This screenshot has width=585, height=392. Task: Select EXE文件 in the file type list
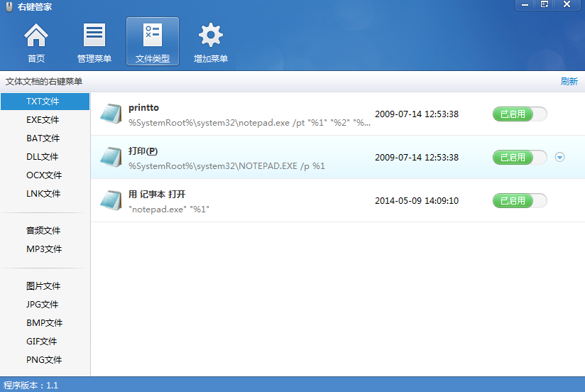click(43, 120)
